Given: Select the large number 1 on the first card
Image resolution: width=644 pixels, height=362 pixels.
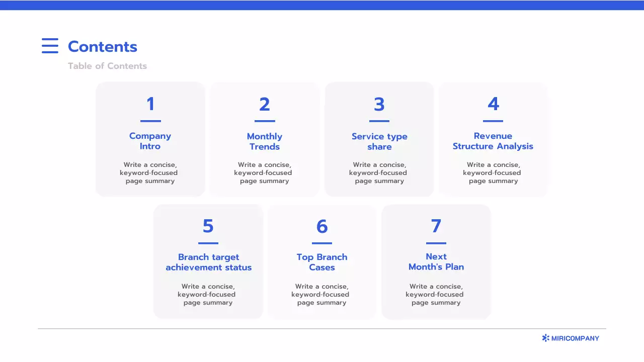Looking at the screenshot, I should (150, 104).
